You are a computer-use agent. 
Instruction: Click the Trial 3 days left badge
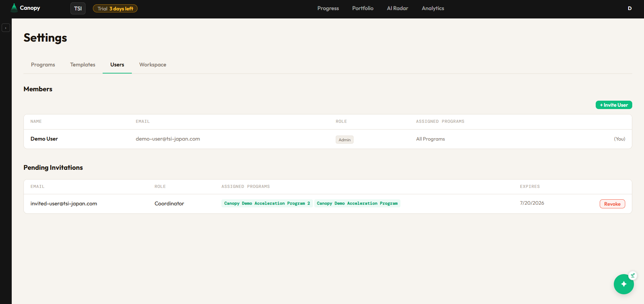[x=115, y=9]
